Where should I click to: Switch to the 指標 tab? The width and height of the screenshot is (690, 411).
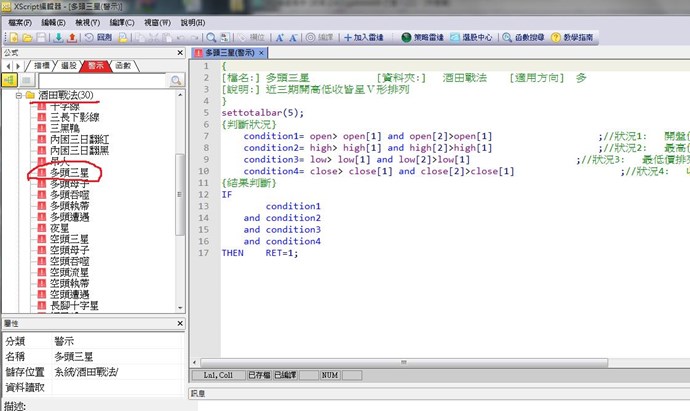(x=43, y=65)
